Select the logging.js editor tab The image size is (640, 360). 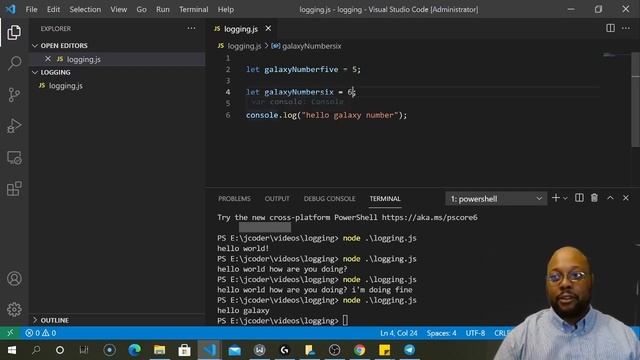tap(241, 29)
